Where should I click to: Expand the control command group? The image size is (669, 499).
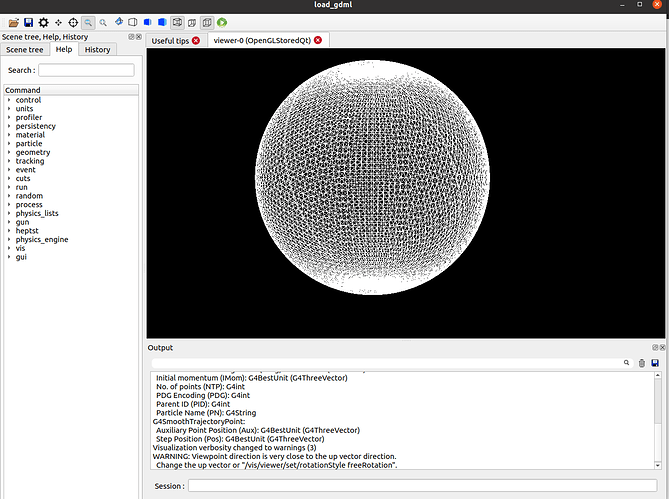9,100
